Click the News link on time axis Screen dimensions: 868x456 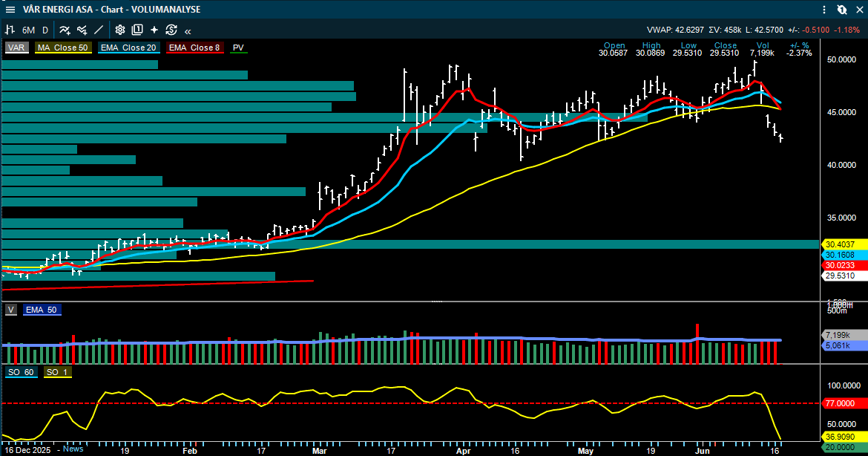(73, 449)
